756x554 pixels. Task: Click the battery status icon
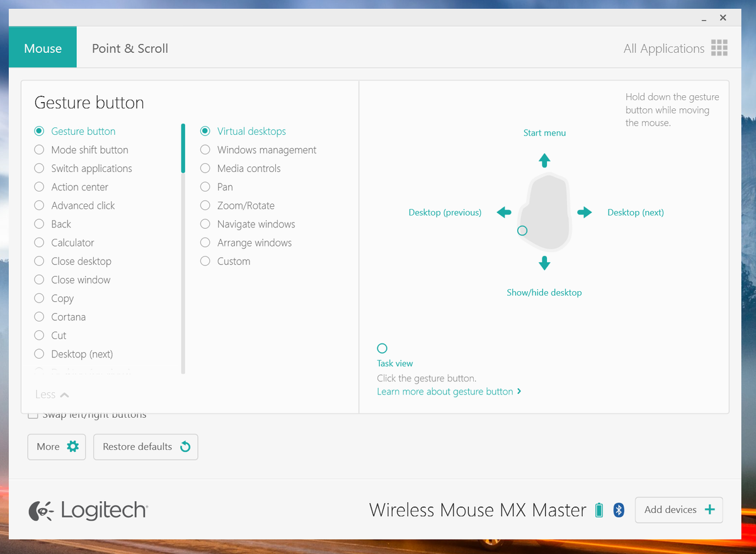598,510
